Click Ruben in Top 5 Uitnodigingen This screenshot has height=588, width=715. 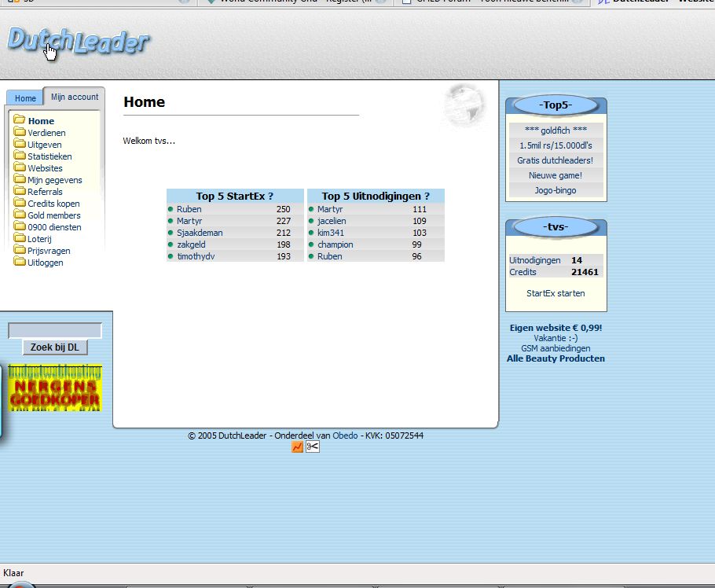[330, 256]
